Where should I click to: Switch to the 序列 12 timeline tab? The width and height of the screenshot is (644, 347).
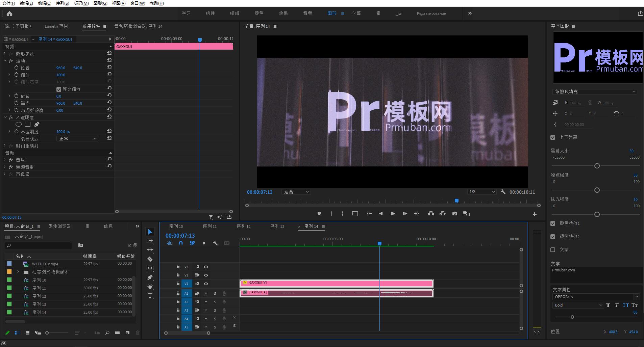tap(244, 226)
